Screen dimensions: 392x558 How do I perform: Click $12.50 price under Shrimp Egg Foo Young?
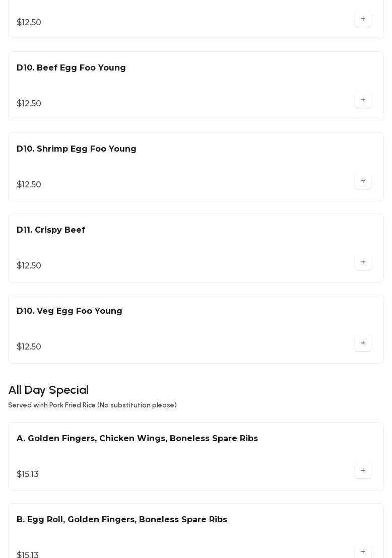(29, 185)
